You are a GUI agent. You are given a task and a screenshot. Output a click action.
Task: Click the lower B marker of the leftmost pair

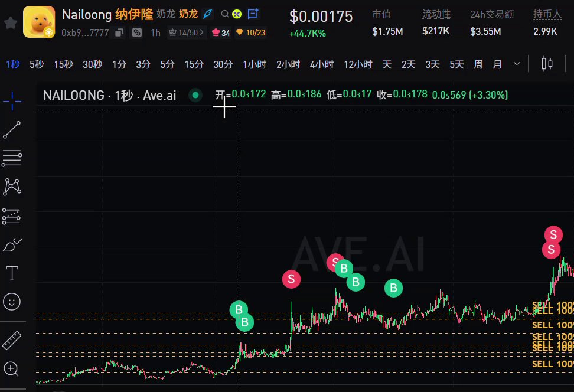point(244,322)
